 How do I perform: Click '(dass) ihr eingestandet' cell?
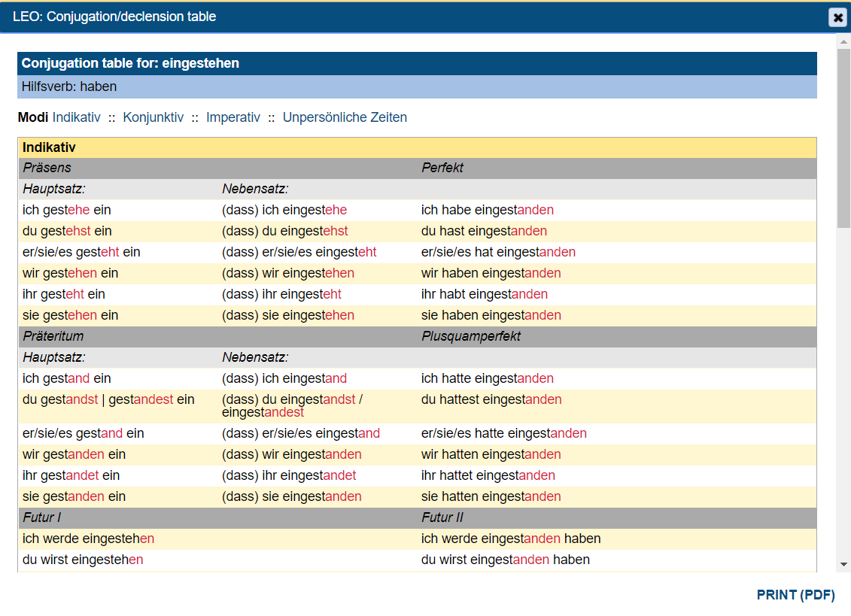pos(289,475)
